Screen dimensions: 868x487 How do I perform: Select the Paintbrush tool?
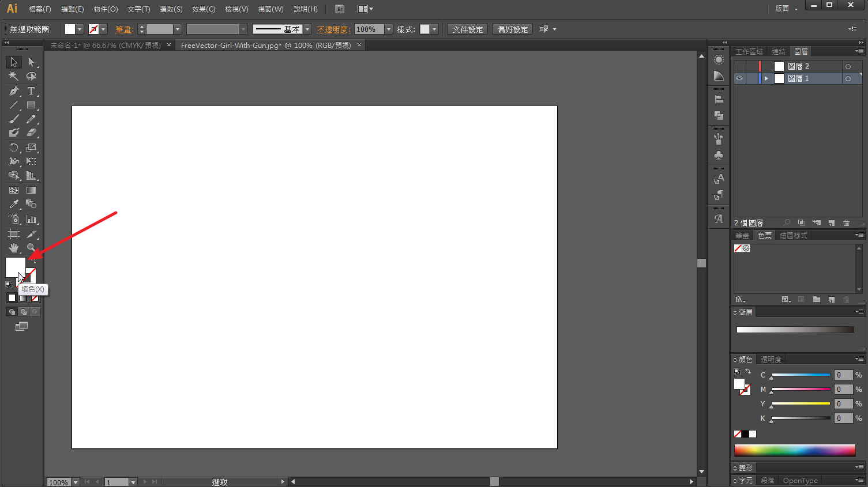coord(14,119)
